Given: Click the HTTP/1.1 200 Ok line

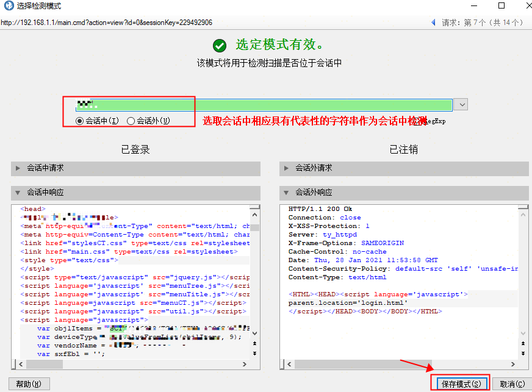Looking at the screenshot, I should click(x=320, y=209).
